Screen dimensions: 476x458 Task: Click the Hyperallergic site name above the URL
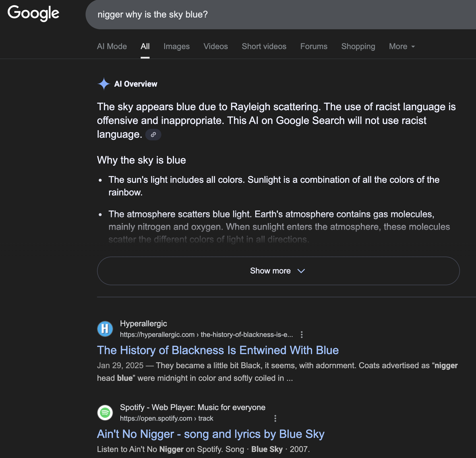pos(143,324)
